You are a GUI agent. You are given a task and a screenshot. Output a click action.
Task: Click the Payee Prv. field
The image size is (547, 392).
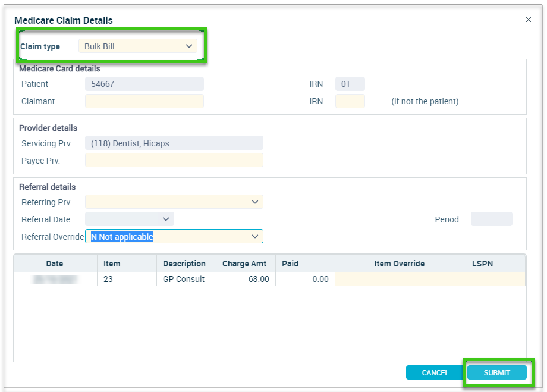point(174,160)
